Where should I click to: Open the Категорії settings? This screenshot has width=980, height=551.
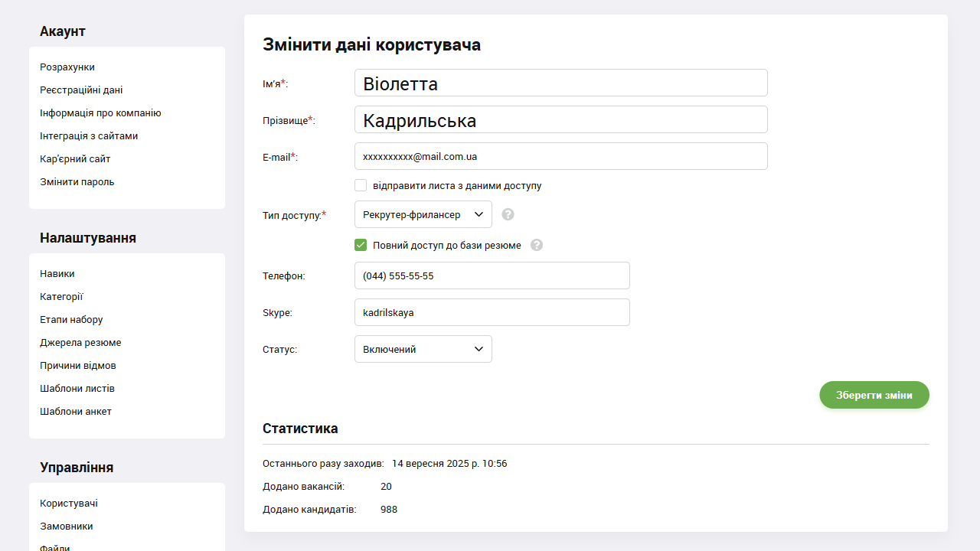tap(60, 296)
